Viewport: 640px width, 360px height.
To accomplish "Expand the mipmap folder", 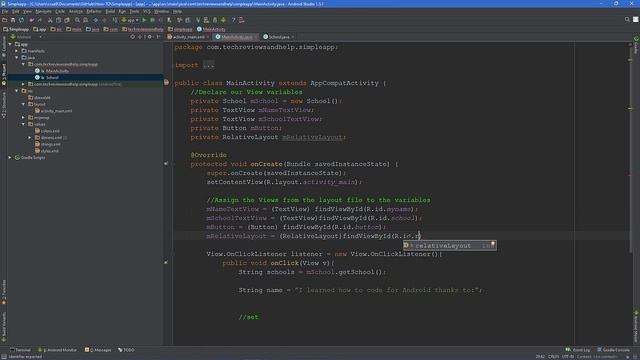I will tap(23, 118).
